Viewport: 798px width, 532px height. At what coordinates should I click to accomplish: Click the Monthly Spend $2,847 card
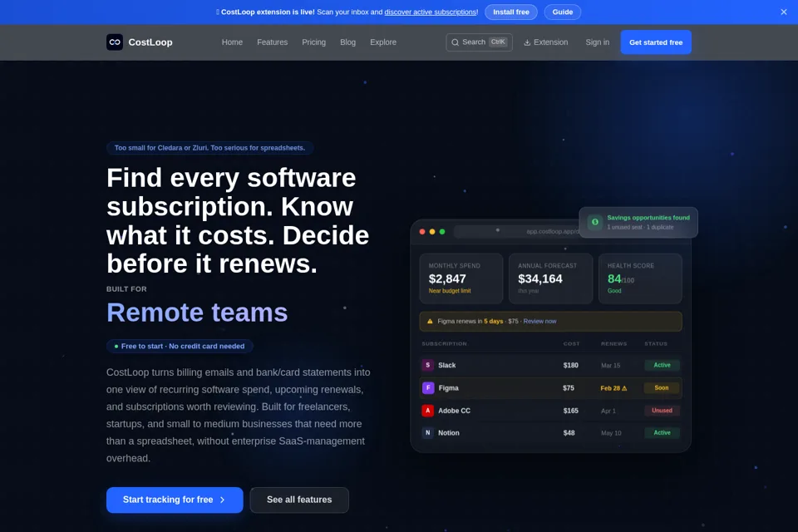click(x=461, y=278)
